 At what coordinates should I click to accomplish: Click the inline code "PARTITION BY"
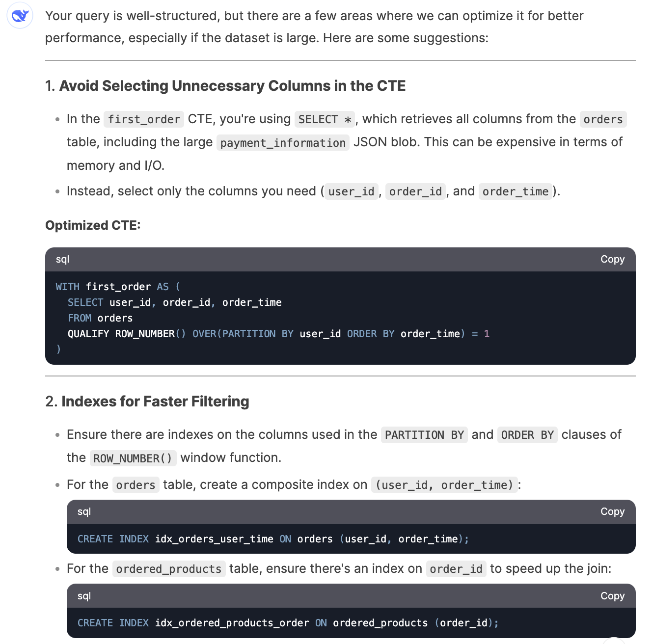click(x=424, y=435)
